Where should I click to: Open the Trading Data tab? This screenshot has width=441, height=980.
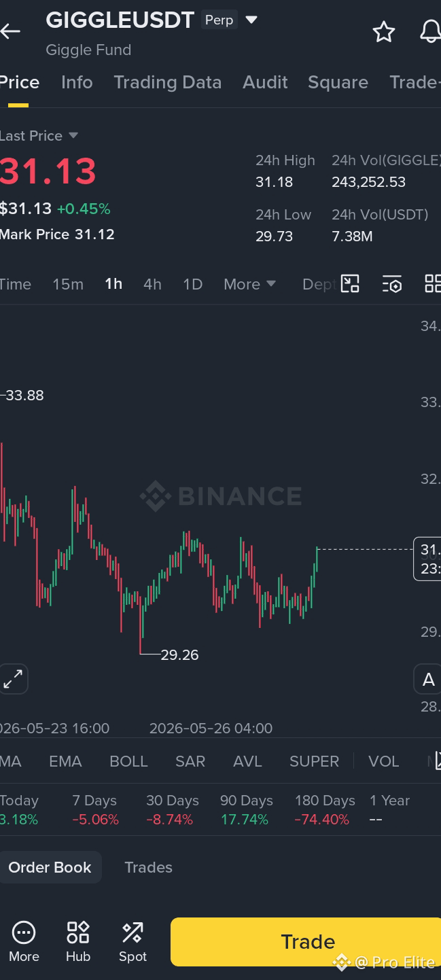(x=168, y=82)
